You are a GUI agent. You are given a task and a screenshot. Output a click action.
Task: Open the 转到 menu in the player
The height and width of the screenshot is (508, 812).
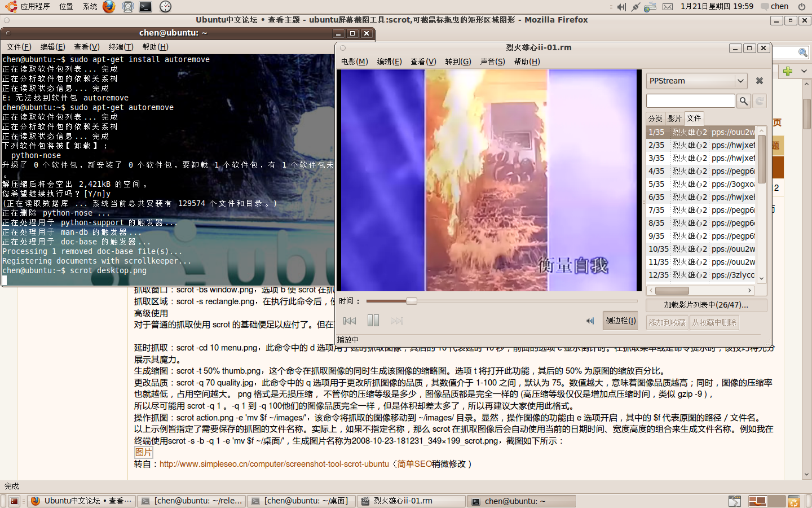coord(458,62)
